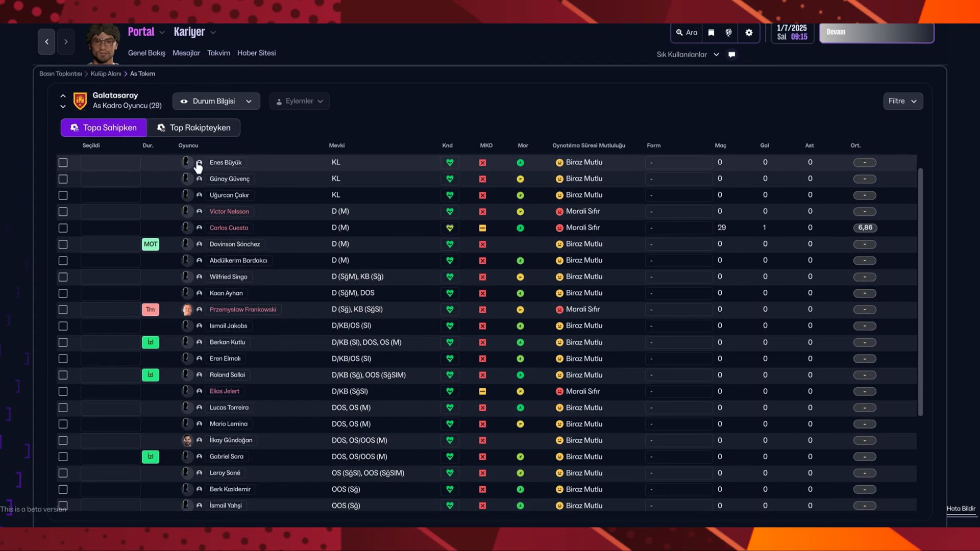Image resolution: width=980 pixels, height=551 pixels.
Task: Switch to the Top Rakipteyken tab
Action: 194,128
